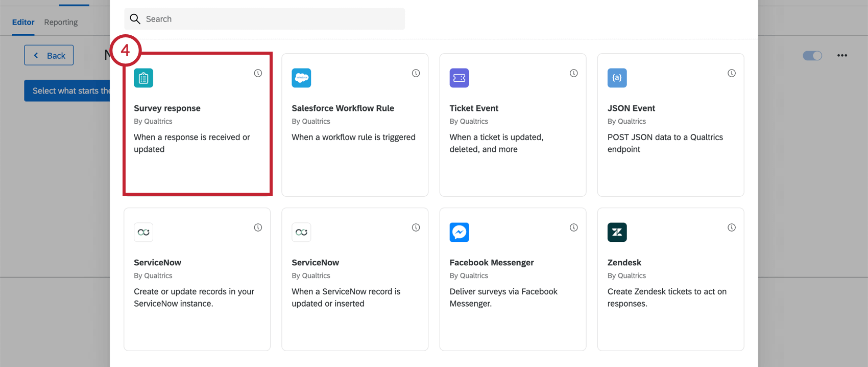868x367 pixels.
Task: Choose the Zendesk title
Action: tap(624, 263)
